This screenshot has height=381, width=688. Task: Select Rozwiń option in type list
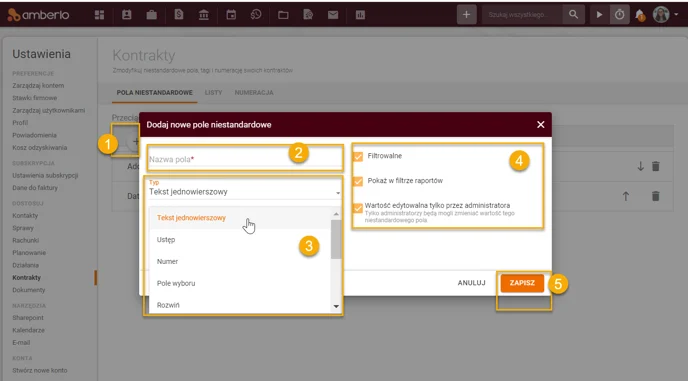pyautogui.click(x=240, y=305)
